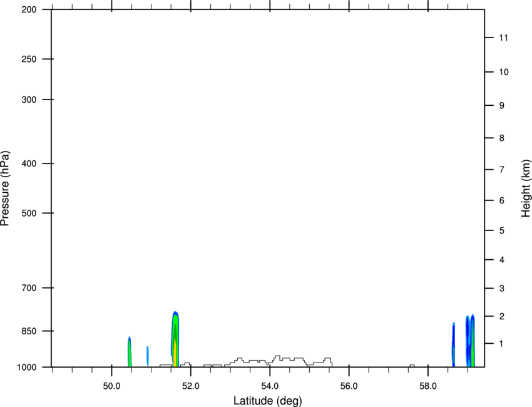Screen dimensions: 532x407
Task: Click the rightmost green plume near 59.1 latitude
Action: point(473,341)
